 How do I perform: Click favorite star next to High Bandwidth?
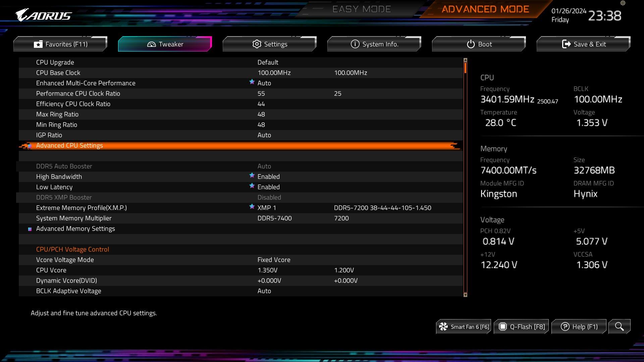pyautogui.click(x=252, y=175)
